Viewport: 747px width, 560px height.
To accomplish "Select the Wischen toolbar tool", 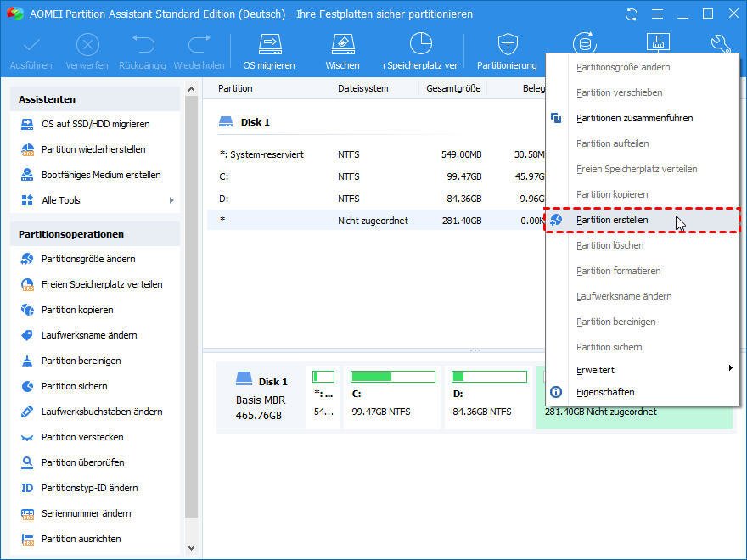I will 343,52.
